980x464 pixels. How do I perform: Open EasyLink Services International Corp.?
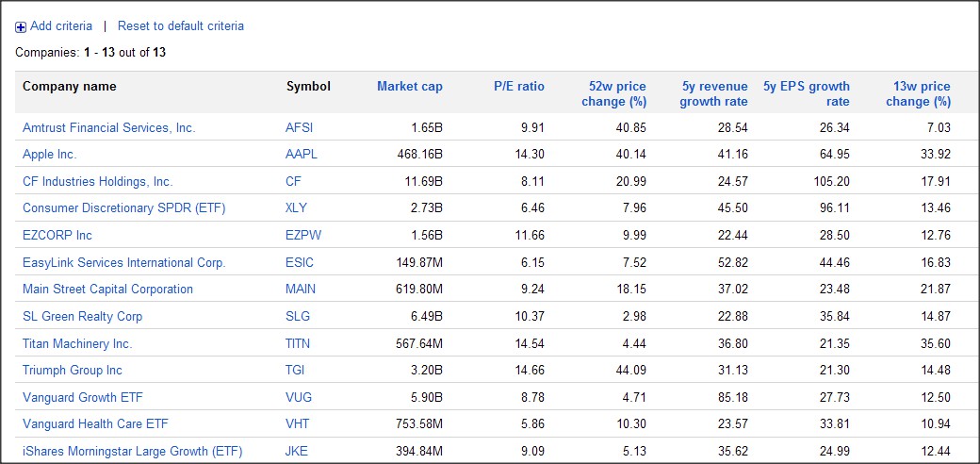coord(123,263)
